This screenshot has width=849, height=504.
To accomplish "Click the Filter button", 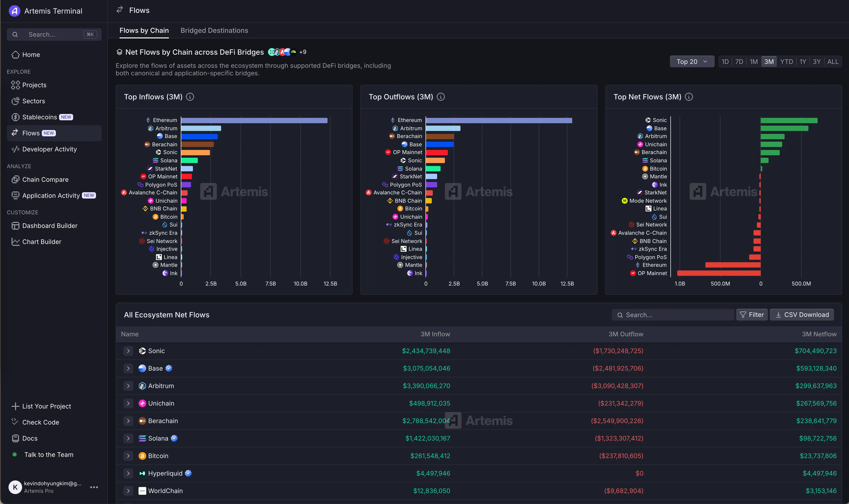I will 752,315.
